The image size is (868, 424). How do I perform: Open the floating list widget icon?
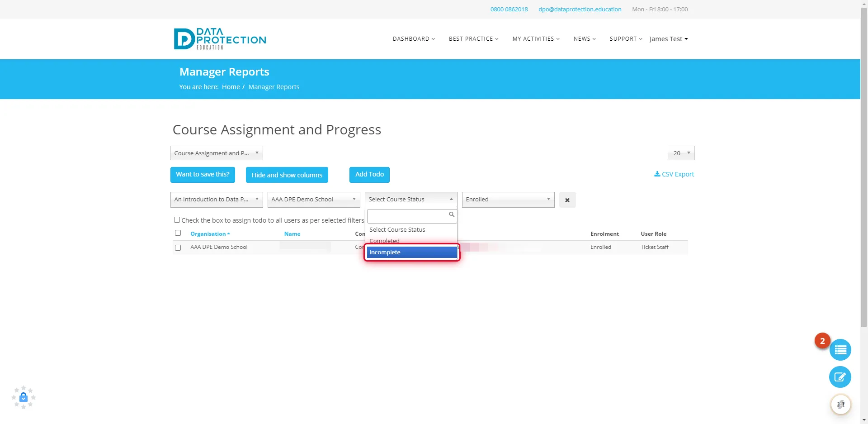pyautogui.click(x=840, y=350)
